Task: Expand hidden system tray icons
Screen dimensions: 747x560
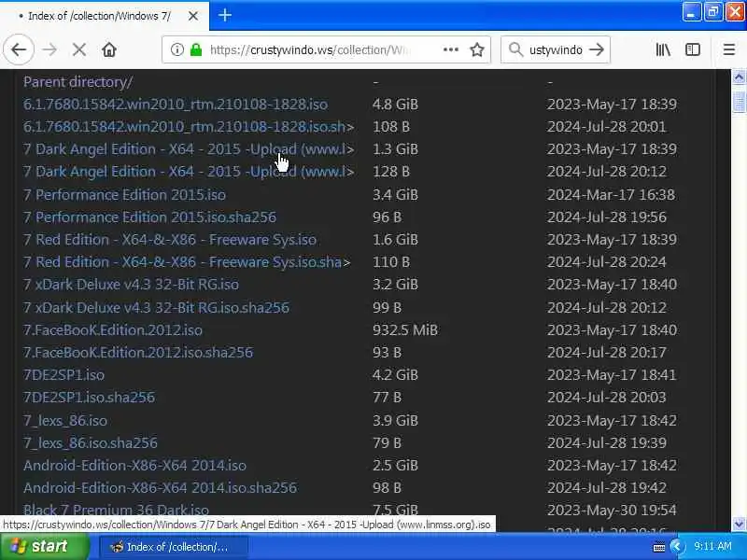Action: coord(675,546)
